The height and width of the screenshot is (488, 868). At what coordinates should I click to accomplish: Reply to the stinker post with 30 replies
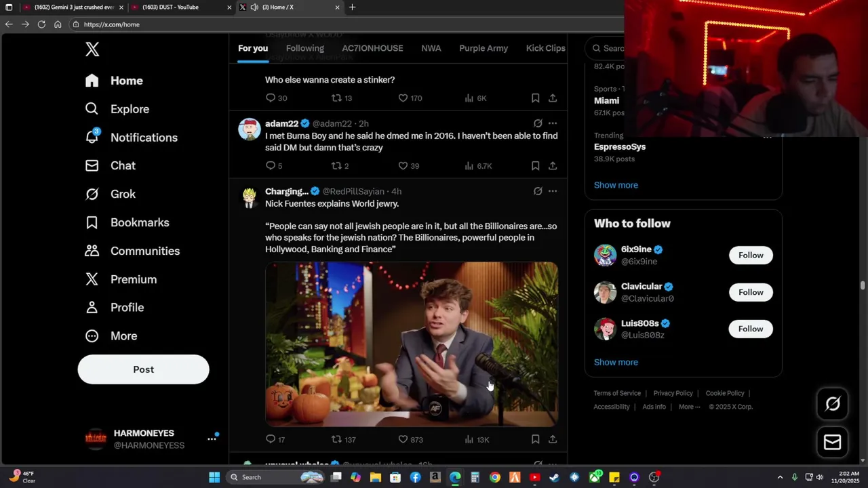276,98
